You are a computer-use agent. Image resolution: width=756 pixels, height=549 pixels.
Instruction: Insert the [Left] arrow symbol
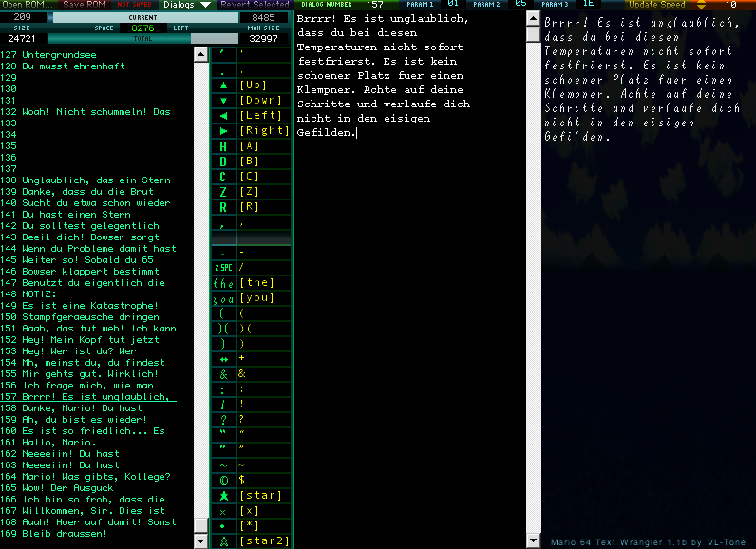coord(223,116)
